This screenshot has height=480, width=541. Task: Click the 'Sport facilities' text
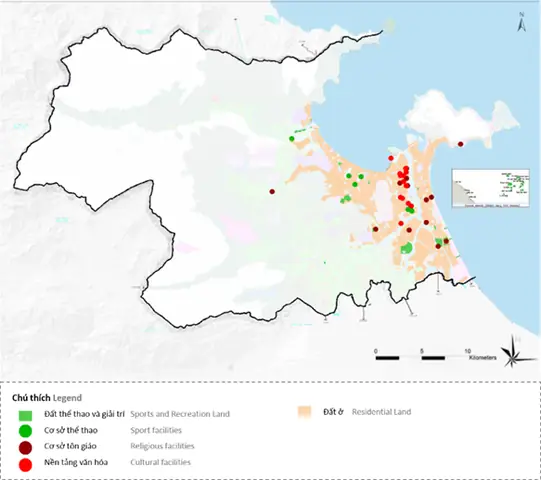(156, 430)
